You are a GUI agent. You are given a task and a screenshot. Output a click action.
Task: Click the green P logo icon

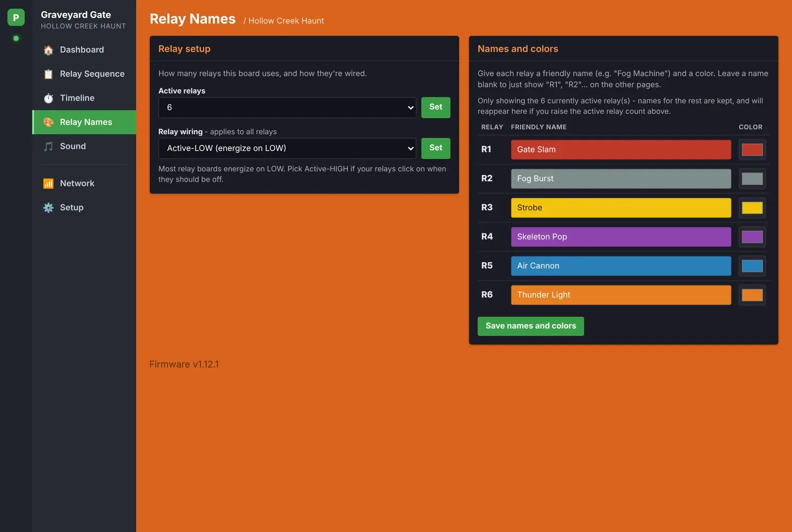[x=16, y=18]
